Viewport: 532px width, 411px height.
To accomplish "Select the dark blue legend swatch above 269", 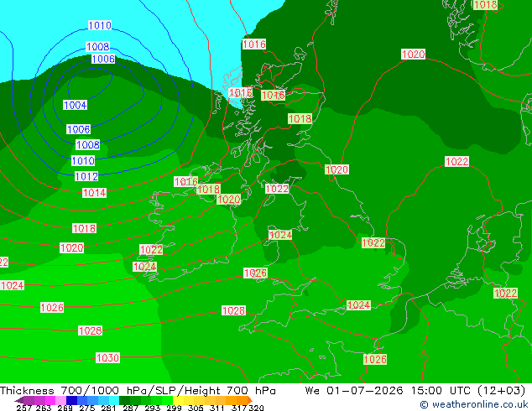I will pos(71,400).
